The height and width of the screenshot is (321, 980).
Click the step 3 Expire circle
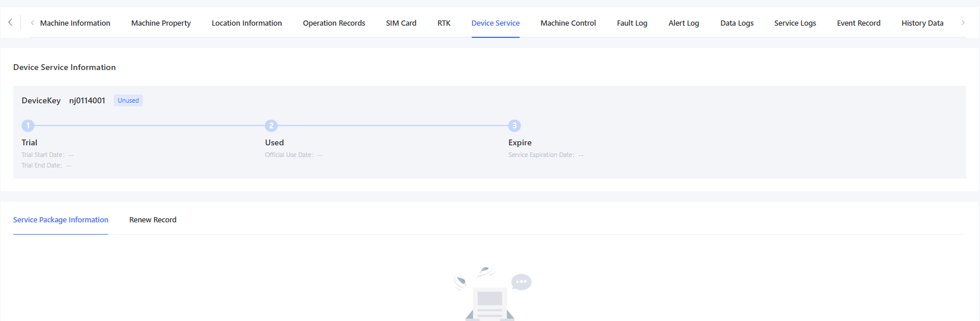coord(514,125)
